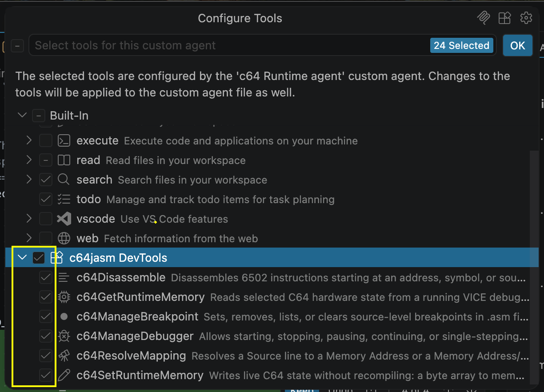Click the c64ManageBreakpoint dot icon
The width and height of the screenshot is (544, 392).
click(64, 317)
